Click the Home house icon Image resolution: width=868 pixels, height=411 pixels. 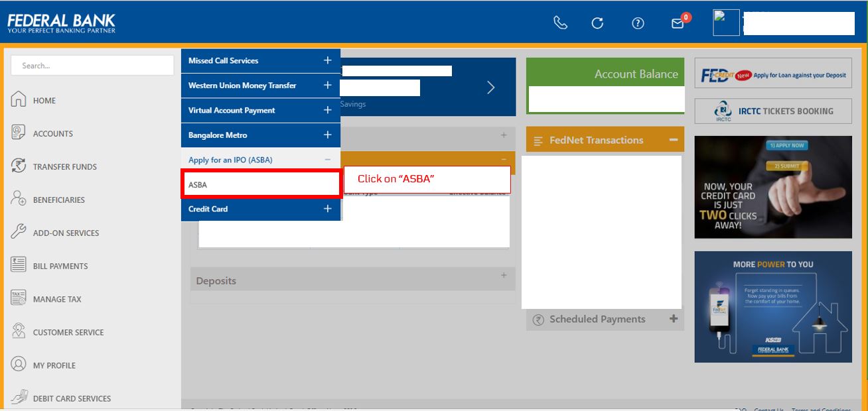19,99
